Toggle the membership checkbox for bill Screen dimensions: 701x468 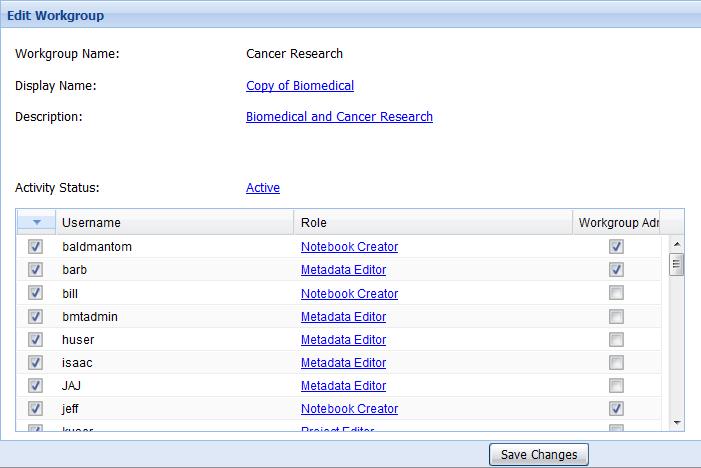(x=36, y=293)
